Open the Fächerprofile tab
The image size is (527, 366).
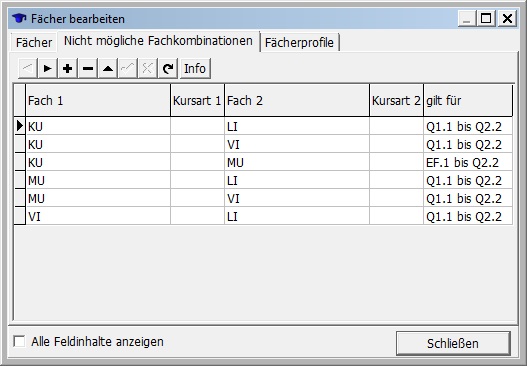299,43
